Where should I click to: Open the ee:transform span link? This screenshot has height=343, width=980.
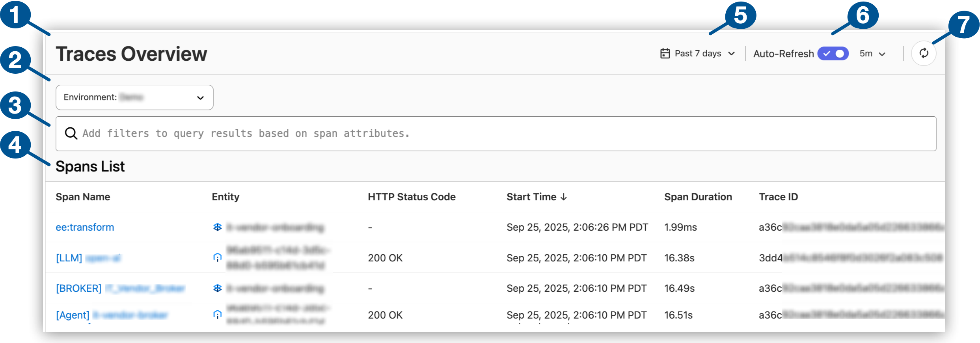(x=85, y=227)
